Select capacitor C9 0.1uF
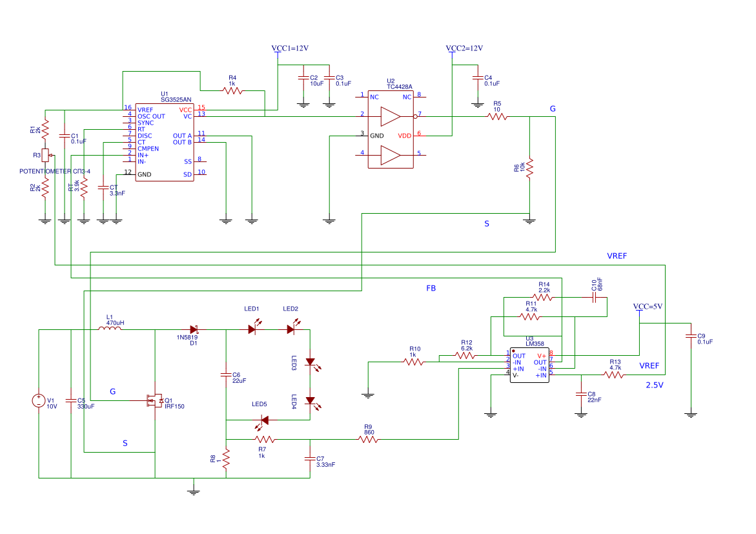Image resolution: width=756 pixels, height=534 pixels. click(x=691, y=336)
